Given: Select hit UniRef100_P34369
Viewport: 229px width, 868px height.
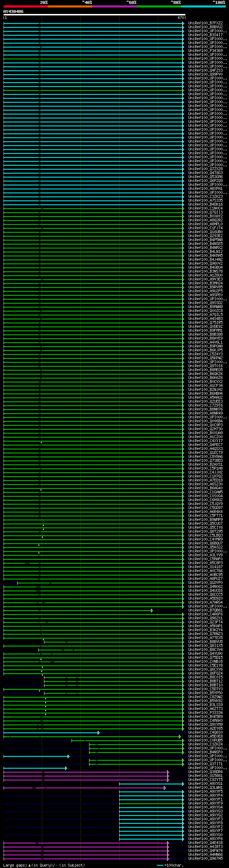Looking at the screenshot, I should (205, 51).
